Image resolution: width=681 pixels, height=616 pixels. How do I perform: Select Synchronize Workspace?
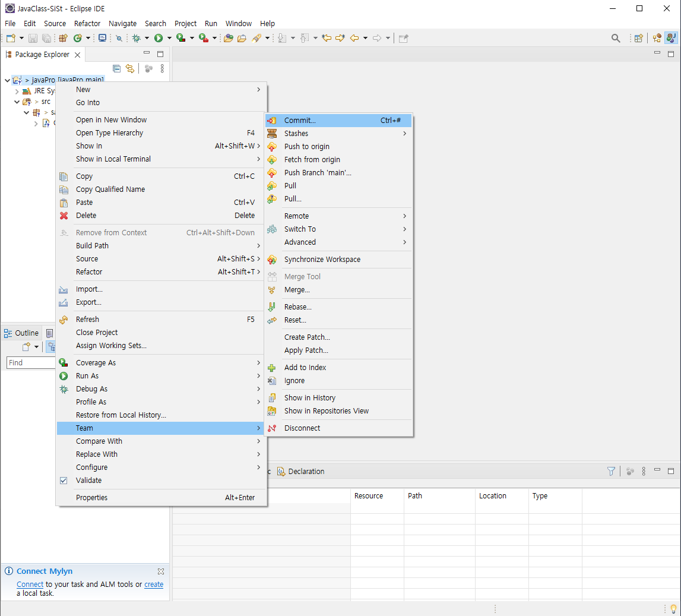(x=339, y=260)
